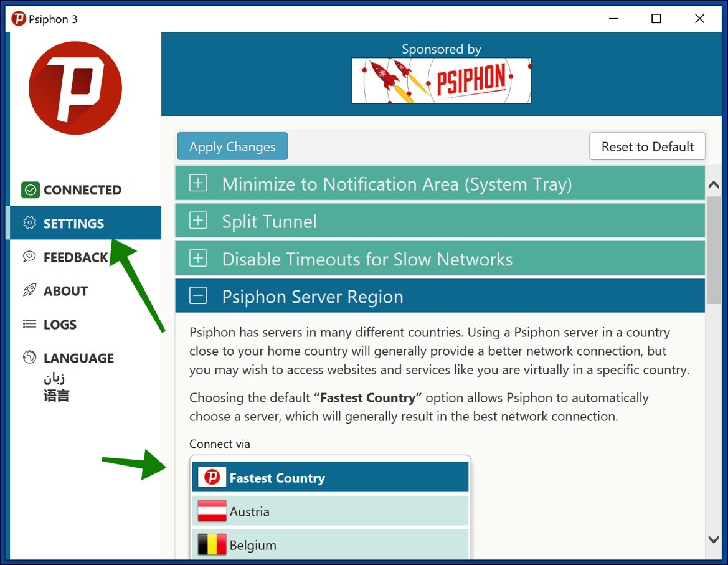The image size is (728, 565).
Task: Click the Belgium flag icon
Action: pos(212,544)
